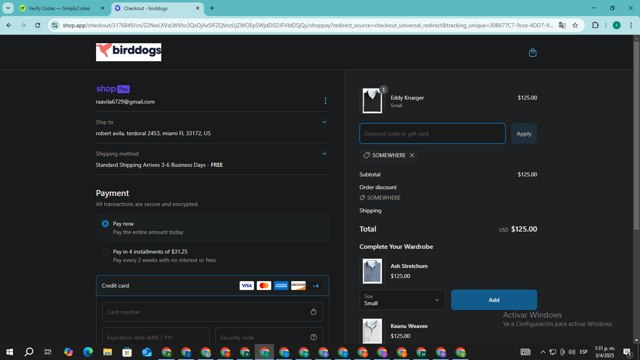Screen dimensions: 640x360
Task: Click the security code help icon
Action: 313,337
